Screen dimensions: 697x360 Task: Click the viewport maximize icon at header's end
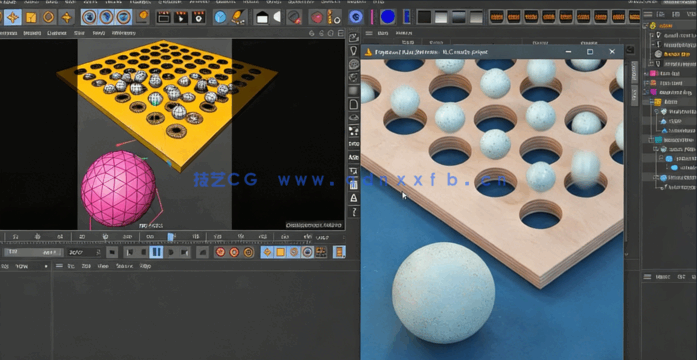340,33
